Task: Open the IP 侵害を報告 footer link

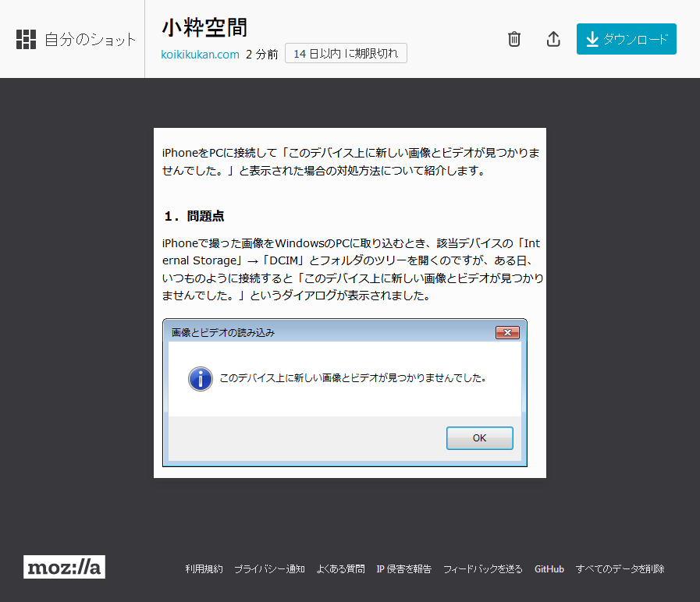Action: click(403, 568)
